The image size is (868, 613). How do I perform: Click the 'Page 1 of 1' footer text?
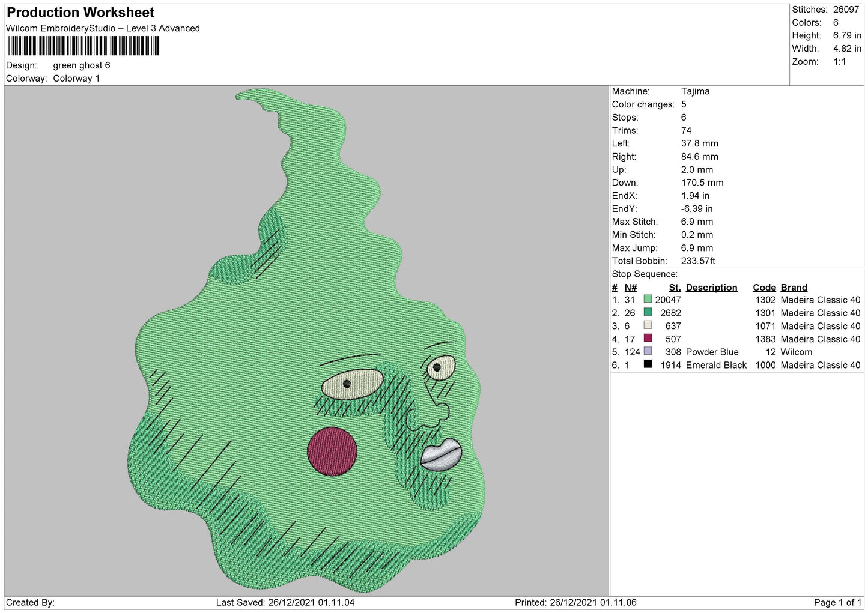point(837,602)
